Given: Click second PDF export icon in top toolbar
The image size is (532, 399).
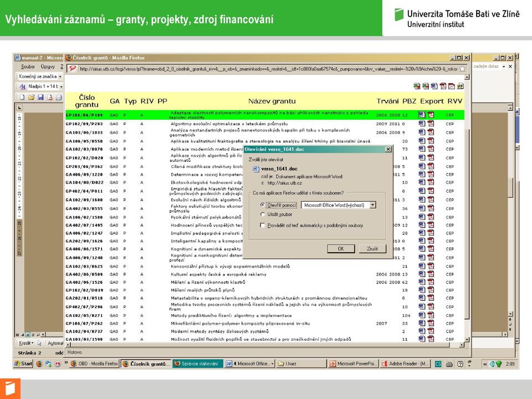Looking at the screenshot, I should click(452, 86).
